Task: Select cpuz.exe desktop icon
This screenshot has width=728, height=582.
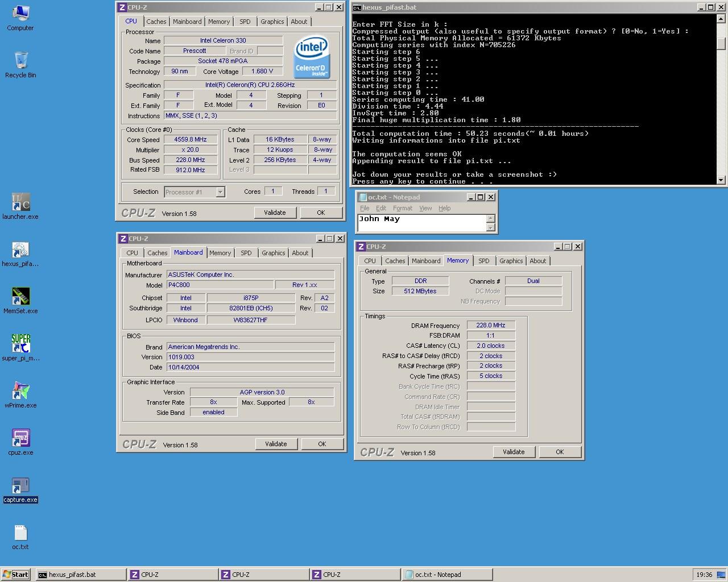Action: (x=20, y=442)
